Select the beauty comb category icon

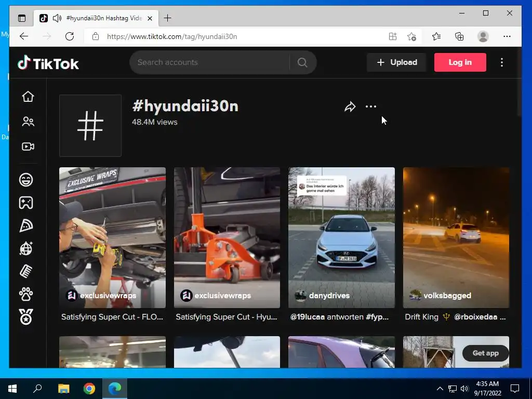[26, 271]
